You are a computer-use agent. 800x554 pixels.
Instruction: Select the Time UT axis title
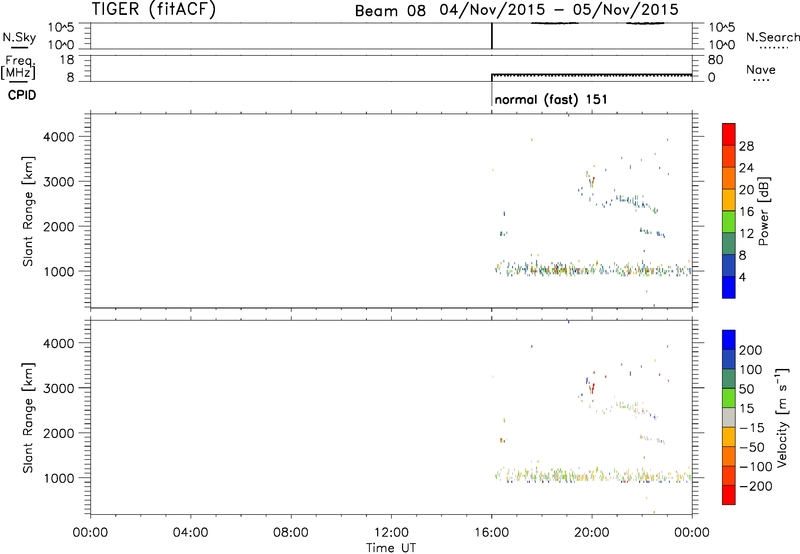(x=391, y=547)
